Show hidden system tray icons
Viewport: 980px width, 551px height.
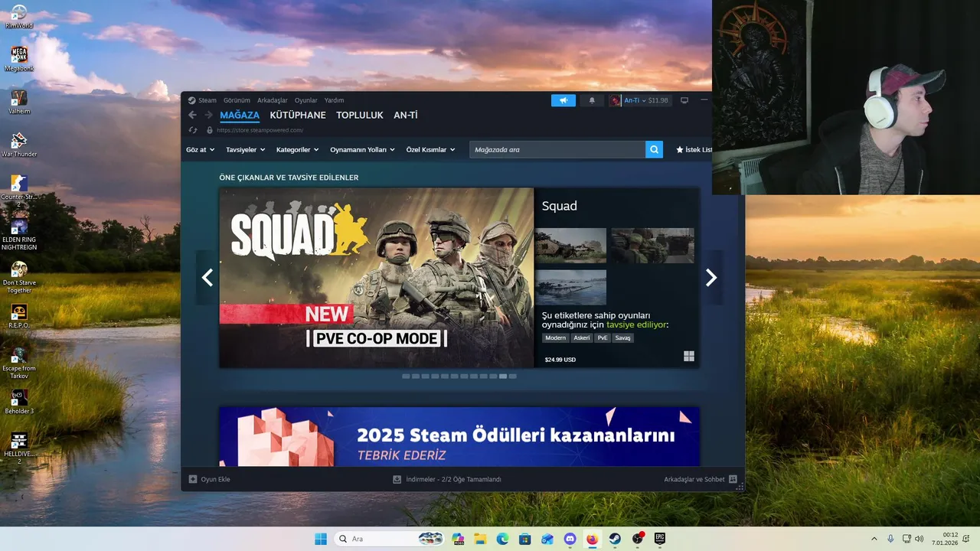point(874,539)
